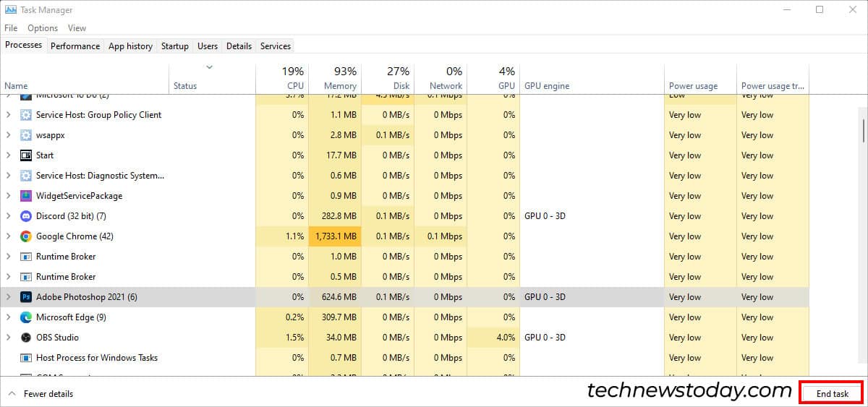868x407 pixels.
Task: Sort processes by Memory column
Action: point(335,78)
